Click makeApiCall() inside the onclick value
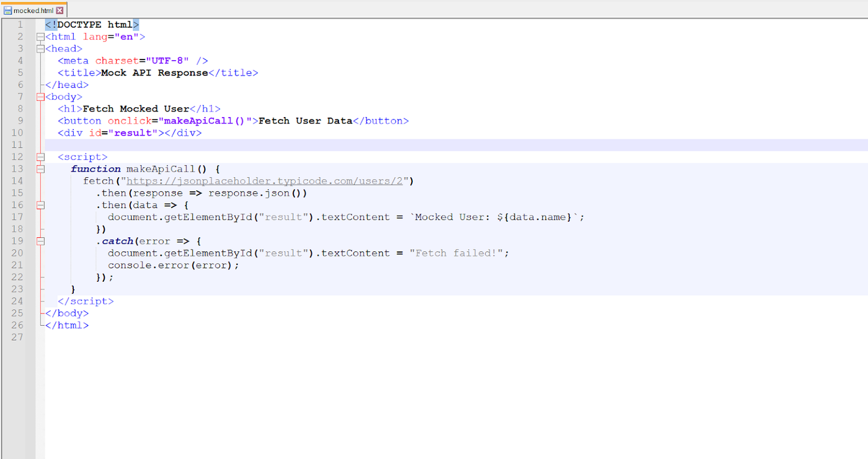The height and width of the screenshot is (459, 868). pyautogui.click(x=205, y=121)
